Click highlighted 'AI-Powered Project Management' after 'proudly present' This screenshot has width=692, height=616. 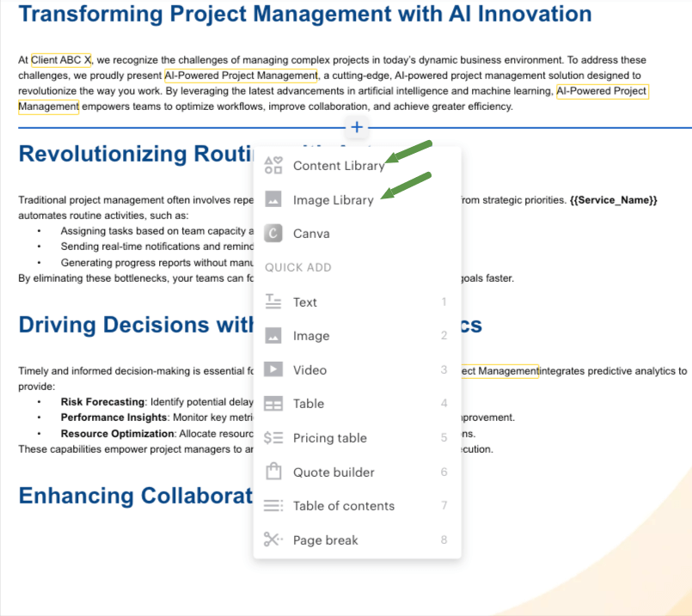coord(241,76)
